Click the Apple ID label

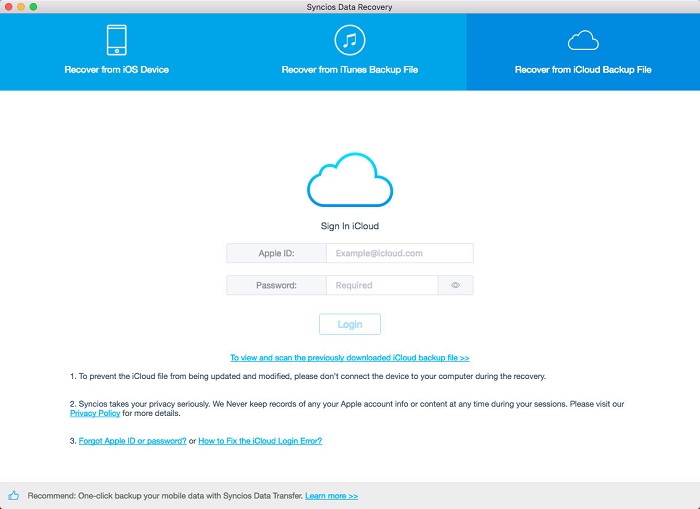(276, 253)
